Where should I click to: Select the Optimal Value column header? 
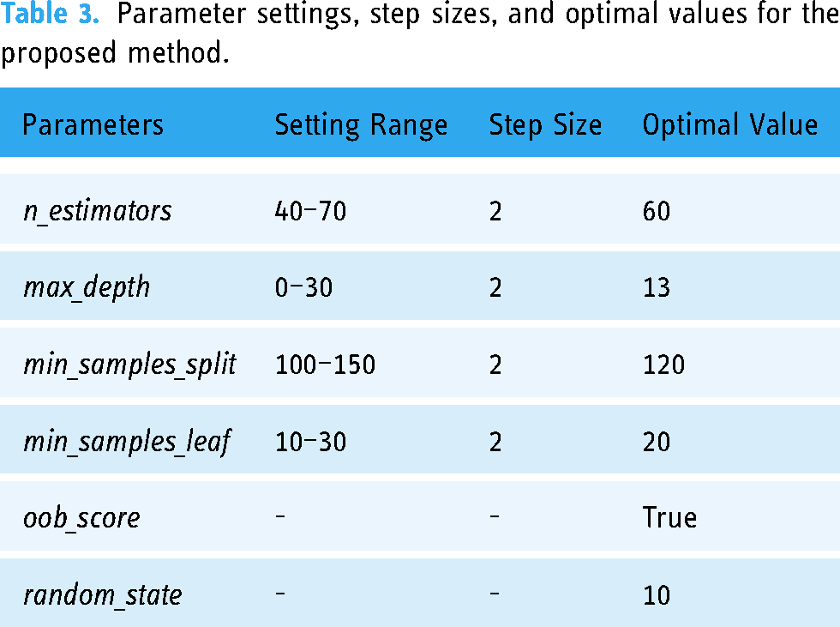pyautogui.click(x=729, y=125)
